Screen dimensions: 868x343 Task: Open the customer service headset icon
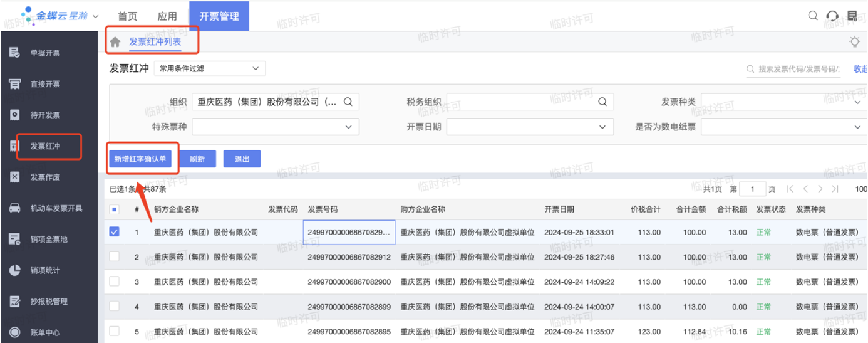[832, 16]
